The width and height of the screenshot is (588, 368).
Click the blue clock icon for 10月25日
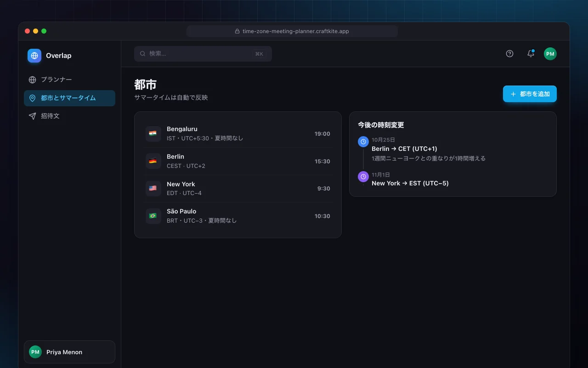point(363,142)
